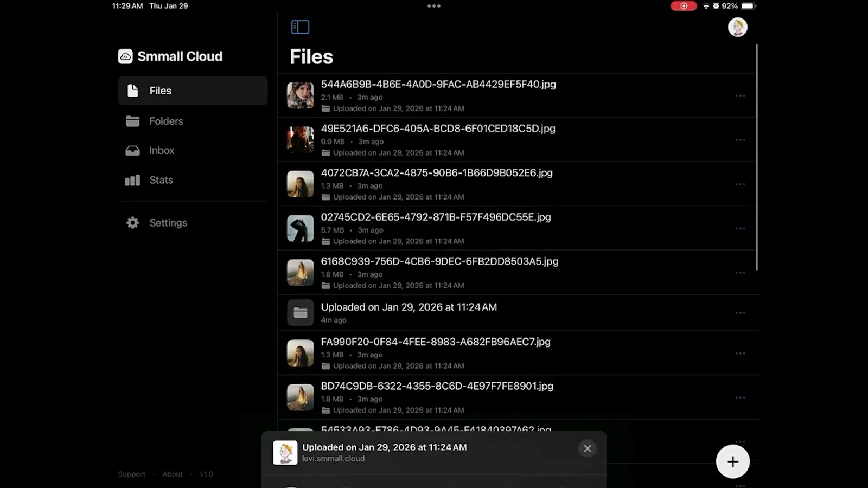This screenshot has height=488, width=868.
Task: Click the Folders folder icon in sidebar
Action: 132,121
